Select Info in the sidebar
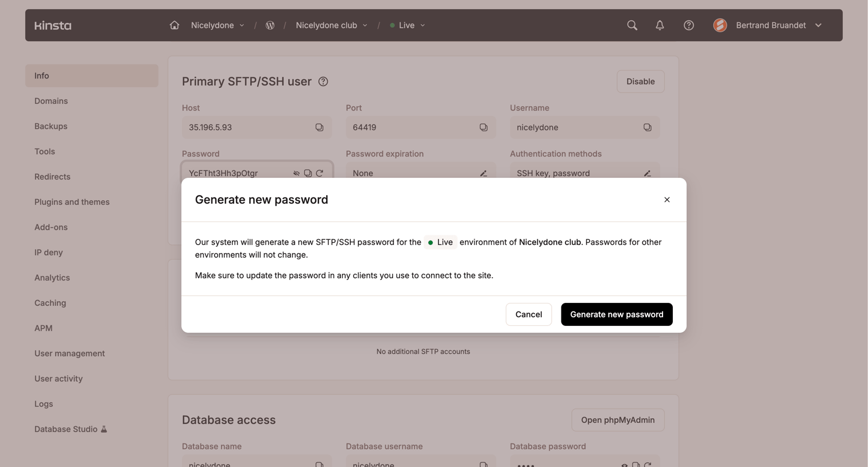The width and height of the screenshot is (868, 467). pos(92,76)
